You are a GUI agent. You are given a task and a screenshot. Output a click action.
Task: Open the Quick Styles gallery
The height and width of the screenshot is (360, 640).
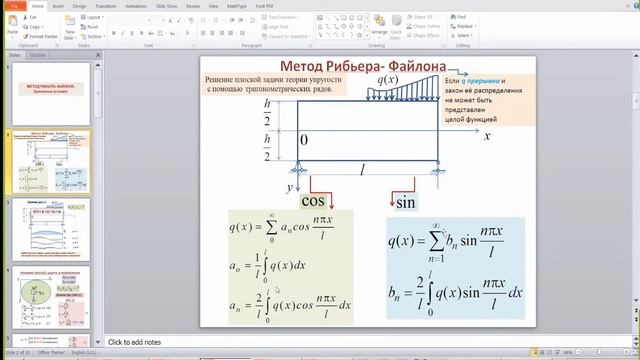click(x=396, y=26)
